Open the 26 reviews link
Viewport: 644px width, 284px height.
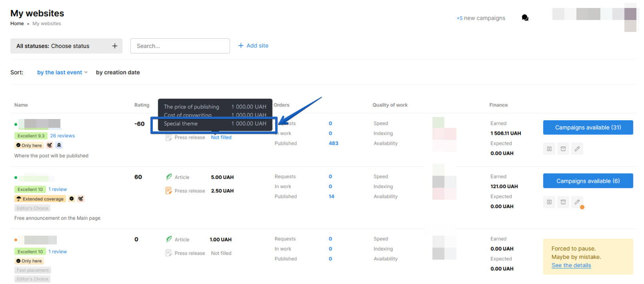pyautogui.click(x=62, y=136)
